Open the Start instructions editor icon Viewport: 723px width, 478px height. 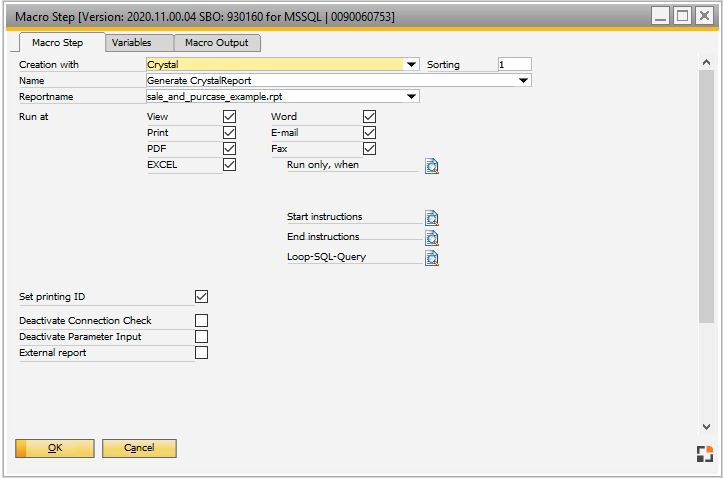[x=431, y=218]
